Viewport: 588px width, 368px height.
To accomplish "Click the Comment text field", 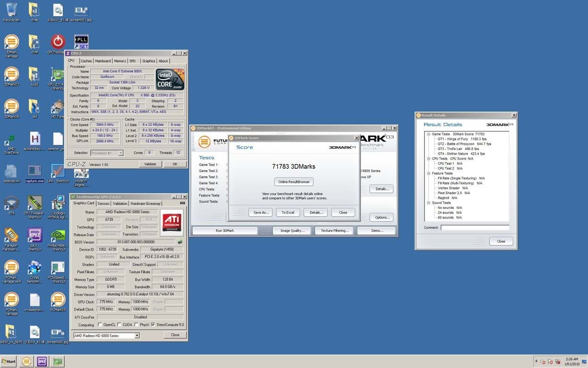I will coord(475,228).
